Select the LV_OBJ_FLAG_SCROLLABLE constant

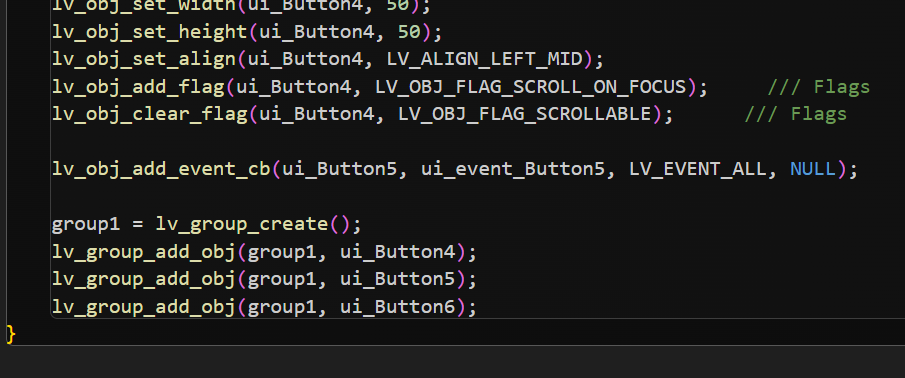tap(525, 114)
